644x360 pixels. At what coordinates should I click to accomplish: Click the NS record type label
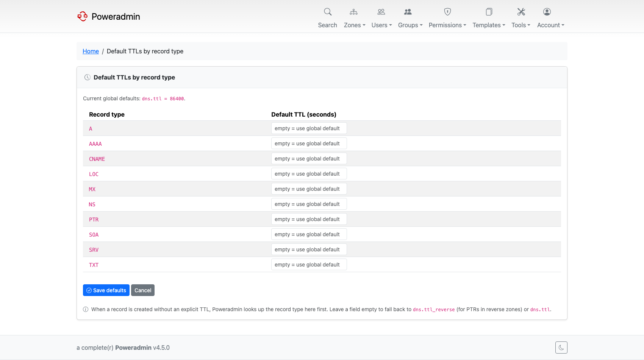(92, 204)
